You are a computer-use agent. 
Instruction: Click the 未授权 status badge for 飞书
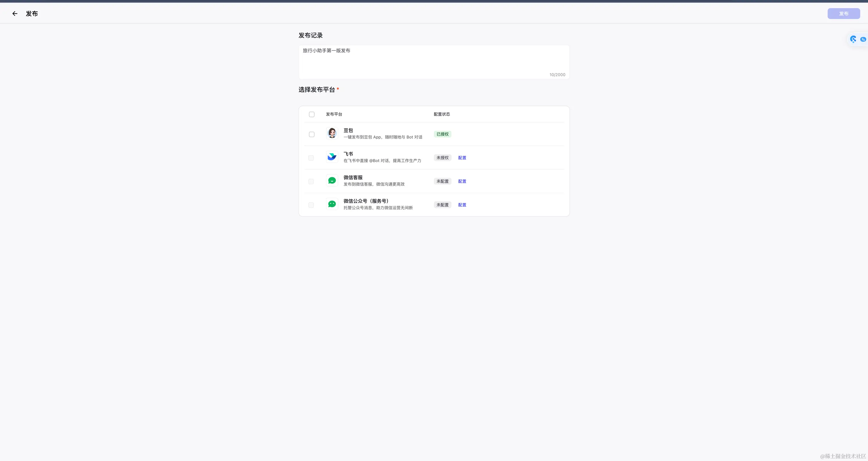click(x=442, y=158)
